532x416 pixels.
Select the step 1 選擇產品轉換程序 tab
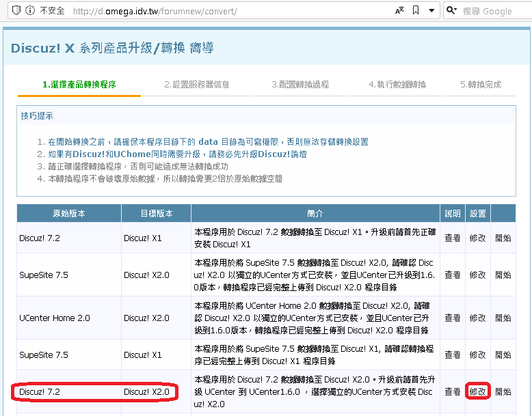[79, 85]
